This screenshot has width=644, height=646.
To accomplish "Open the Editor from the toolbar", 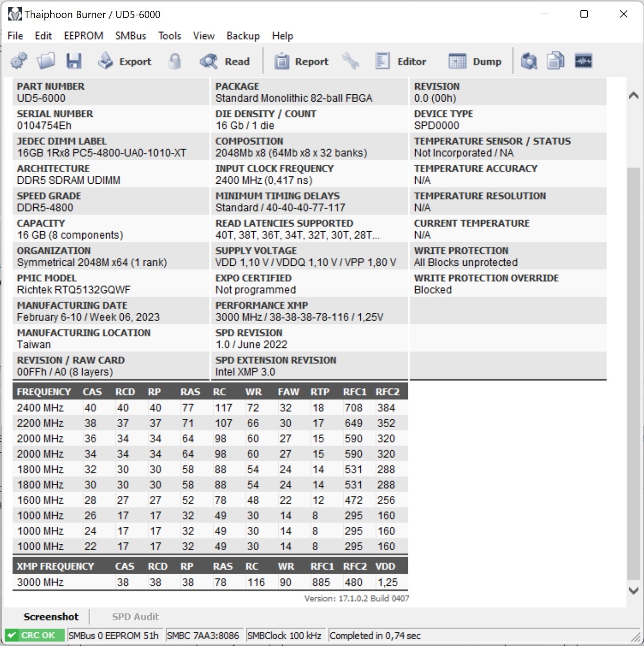I will [400, 61].
